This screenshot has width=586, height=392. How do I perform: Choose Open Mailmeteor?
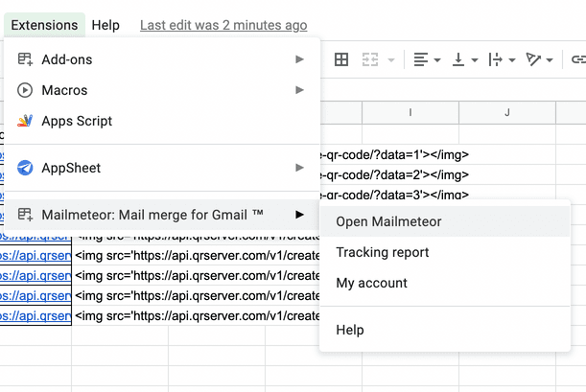[x=445, y=221]
